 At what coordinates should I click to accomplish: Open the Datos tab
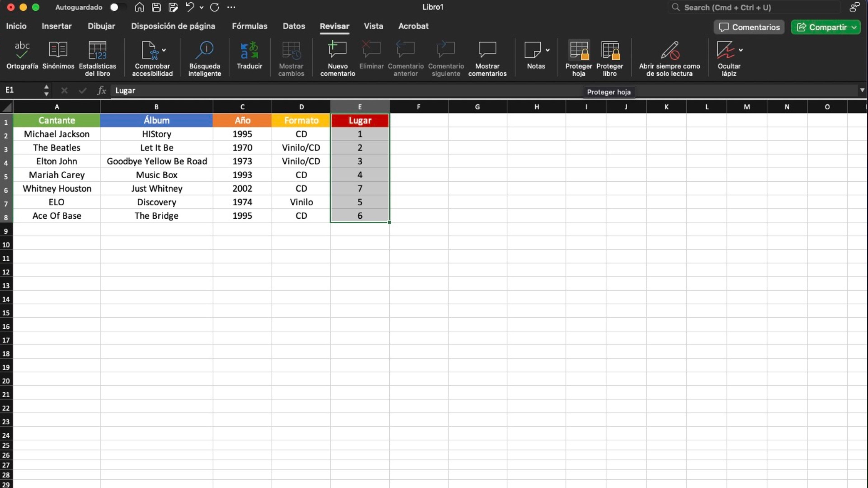pyautogui.click(x=294, y=26)
